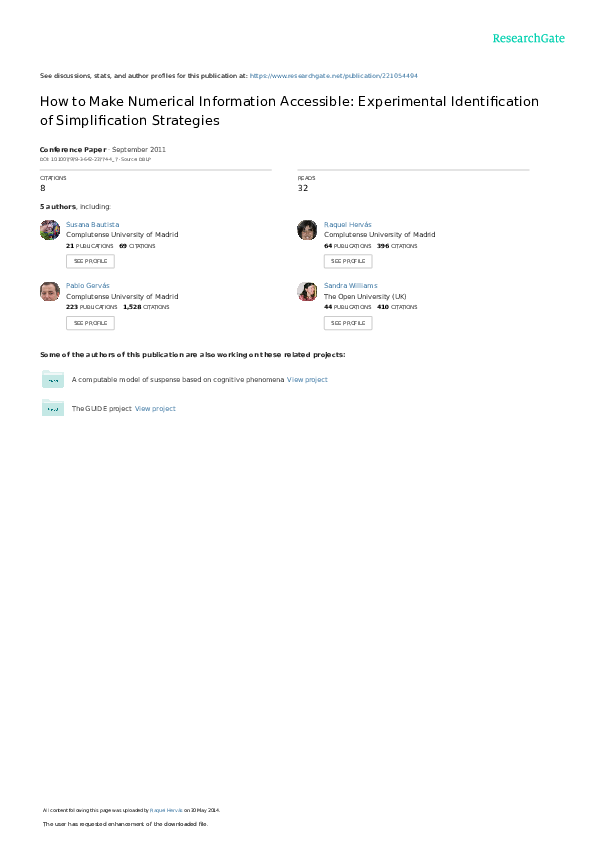Open the researchgate.net publication URL
Screen dimensions: 595x841
[x=334, y=76]
